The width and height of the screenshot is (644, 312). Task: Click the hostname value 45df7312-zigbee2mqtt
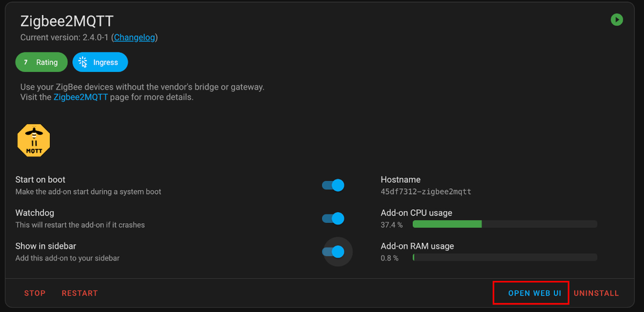[426, 191]
